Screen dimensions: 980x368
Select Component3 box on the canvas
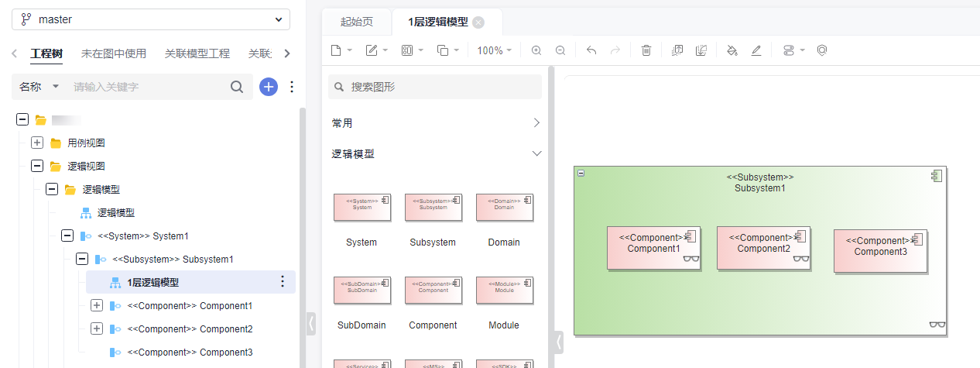click(x=881, y=251)
